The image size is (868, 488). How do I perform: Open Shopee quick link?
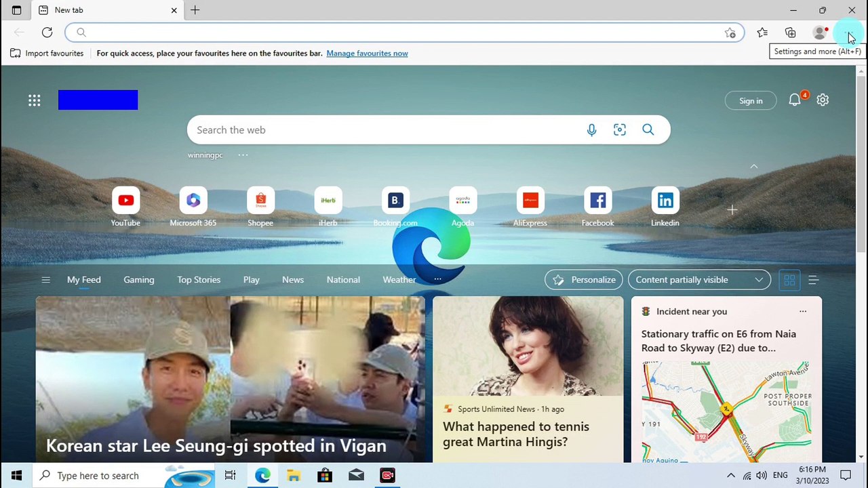(260, 207)
